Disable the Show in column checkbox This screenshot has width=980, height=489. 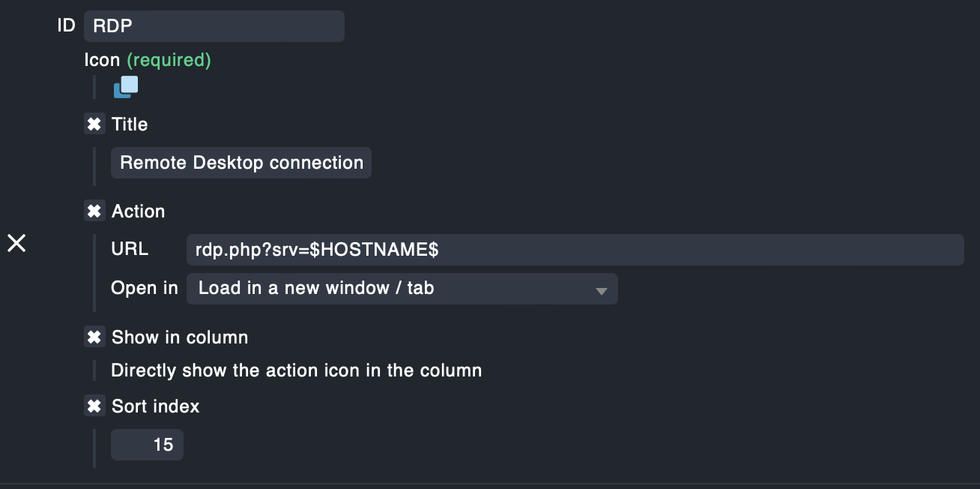tap(94, 337)
